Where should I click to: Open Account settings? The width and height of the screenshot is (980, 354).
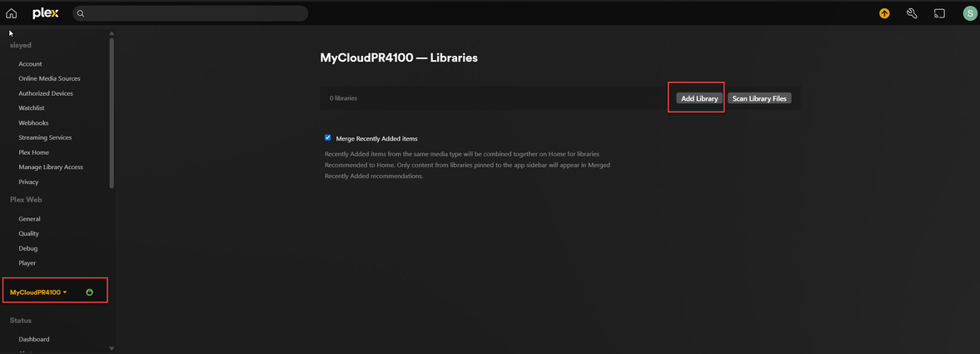coord(30,64)
